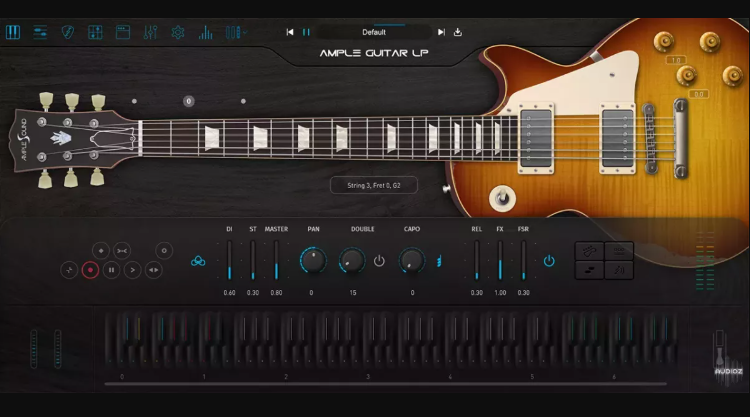Viewport: 750px width, 417px height.
Task: Open the bar chart analyzer icon
Action: click(x=205, y=32)
